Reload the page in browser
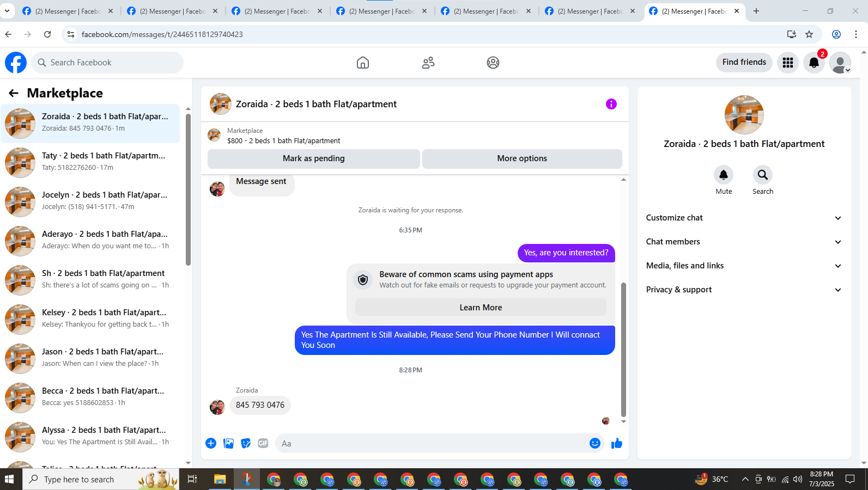 [47, 34]
